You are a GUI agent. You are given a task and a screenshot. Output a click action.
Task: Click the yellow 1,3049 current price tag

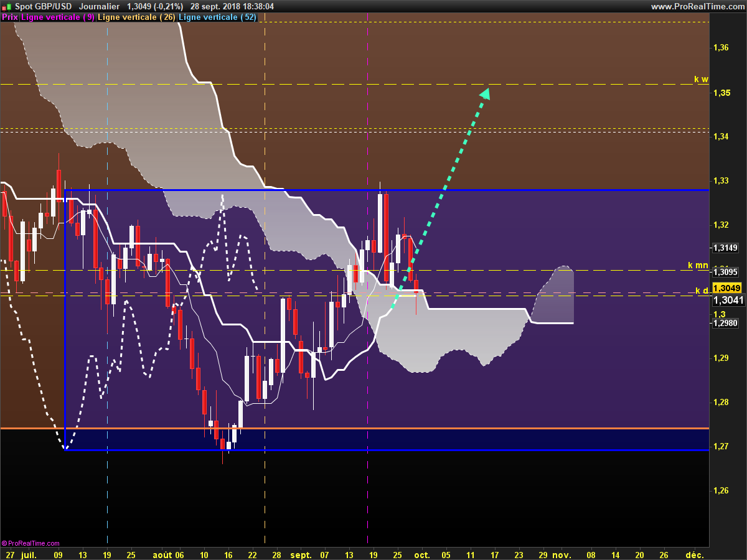coord(728,288)
